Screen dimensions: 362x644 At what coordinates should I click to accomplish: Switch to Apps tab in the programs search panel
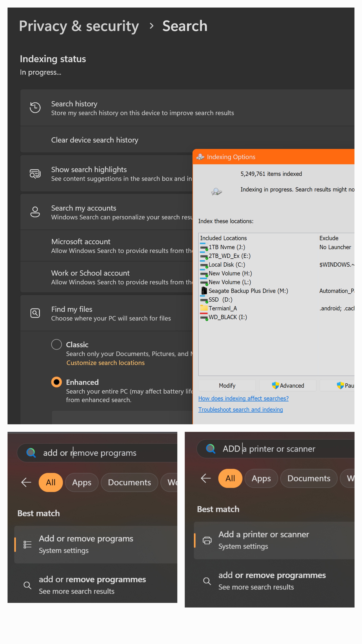(x=82, y=482)
